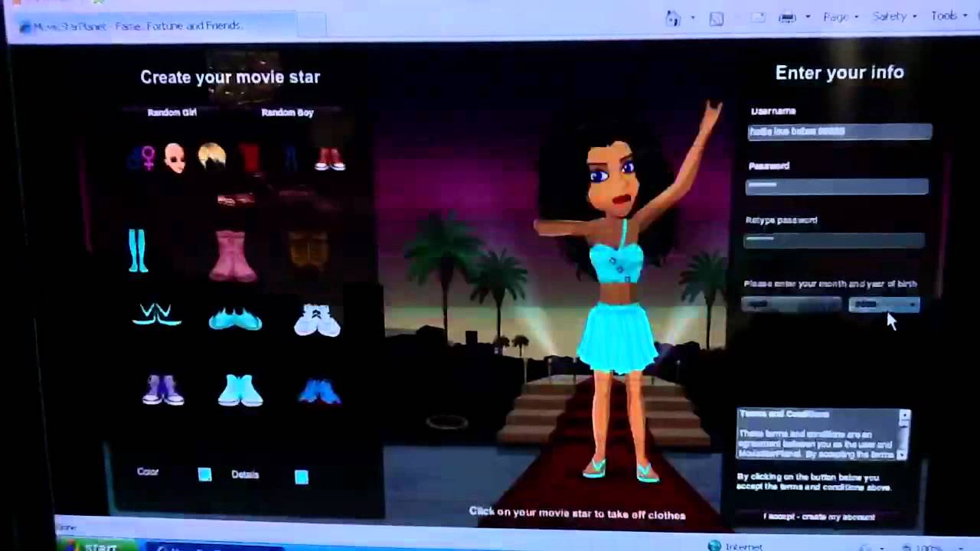The image size is (980, 551).
Task: Open the blue pants clothing category
Action: pyautogui.click(x=291, y=158)
